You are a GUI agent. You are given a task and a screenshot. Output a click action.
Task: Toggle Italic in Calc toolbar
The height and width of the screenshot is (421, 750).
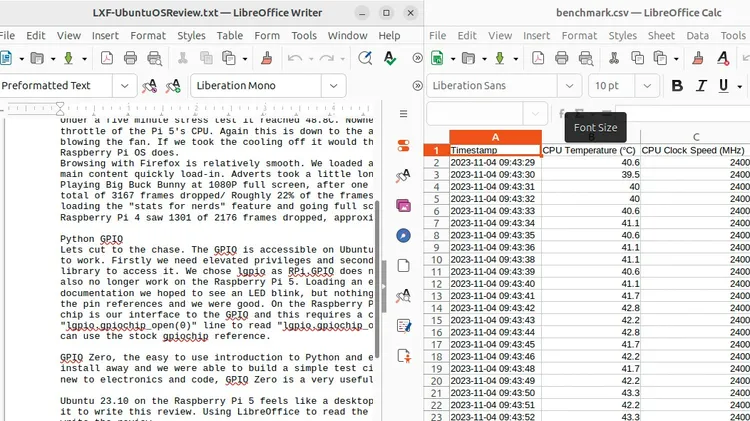pos(701,86)
